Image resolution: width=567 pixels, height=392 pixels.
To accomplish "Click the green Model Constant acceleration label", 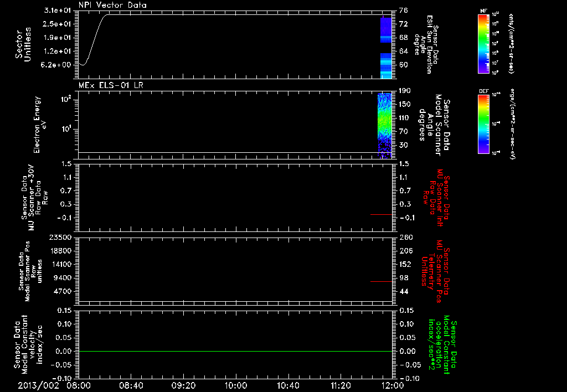I will click(442, 344).
